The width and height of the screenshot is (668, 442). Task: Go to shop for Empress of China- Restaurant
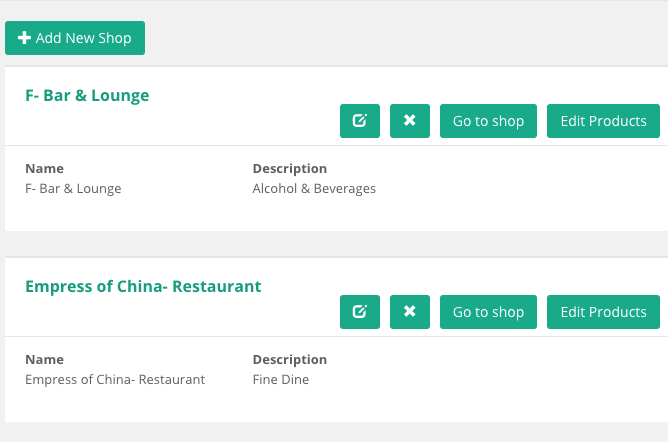tap(488, 312)
